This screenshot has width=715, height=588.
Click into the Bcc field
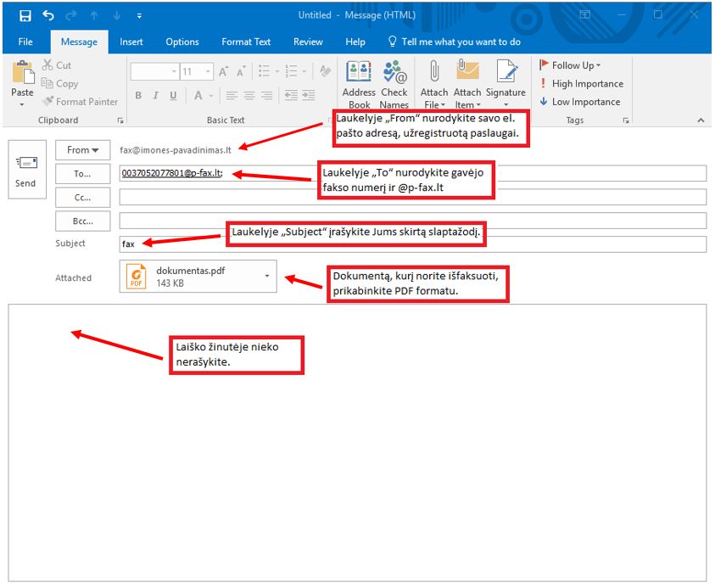pos(413,221)
